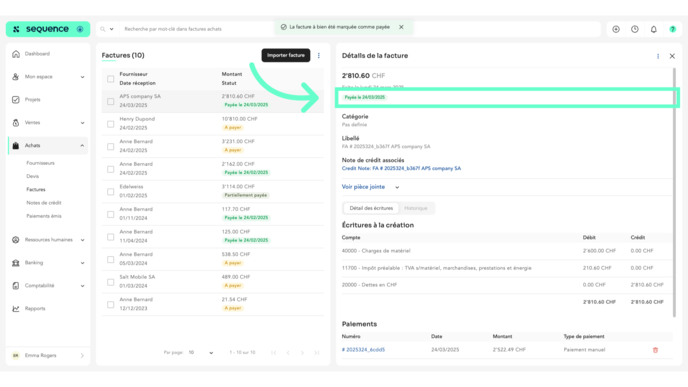This screenshot has width=688, height=387.
Task: Select the Détail des écritures tab
Action: (371, 208)
